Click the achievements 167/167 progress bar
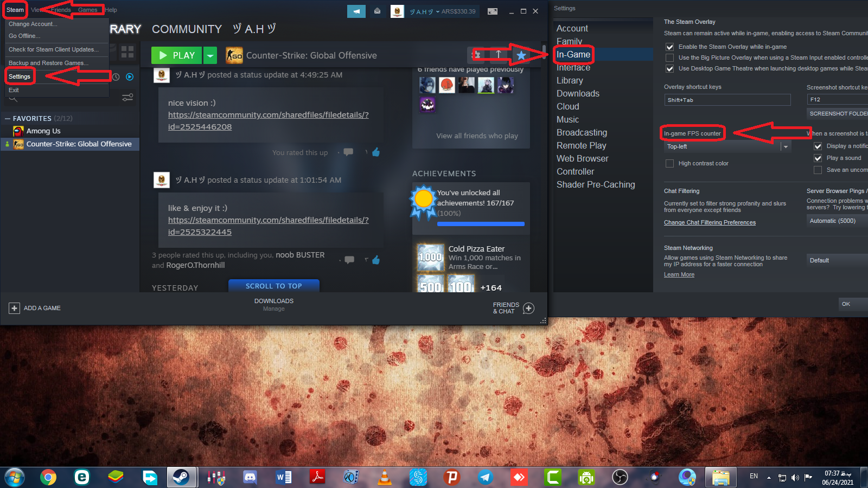The width and height of the screenshot is (868, 488). [481, 224]
